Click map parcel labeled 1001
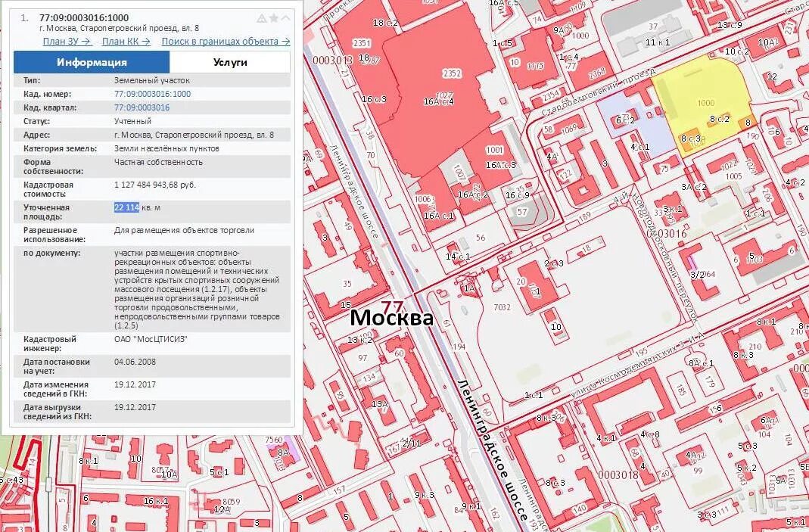Viewport: 809px width, 532px height. 494,150
